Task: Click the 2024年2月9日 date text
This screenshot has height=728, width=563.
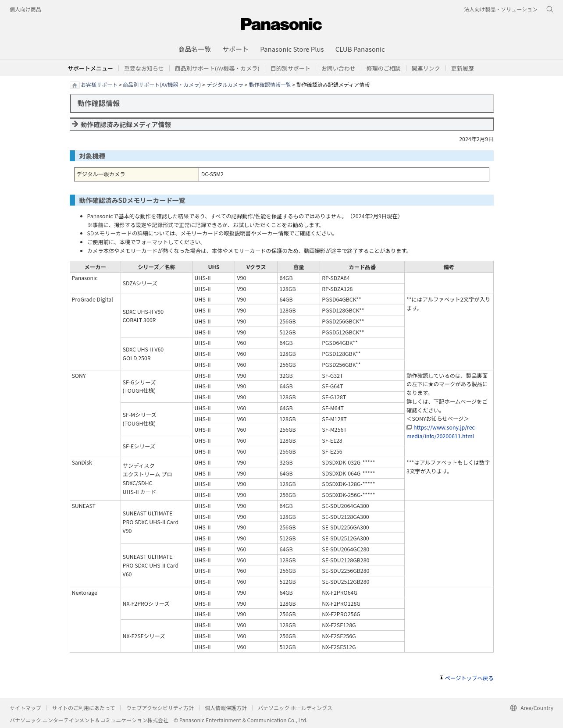Action: click(x=476, y=139)
